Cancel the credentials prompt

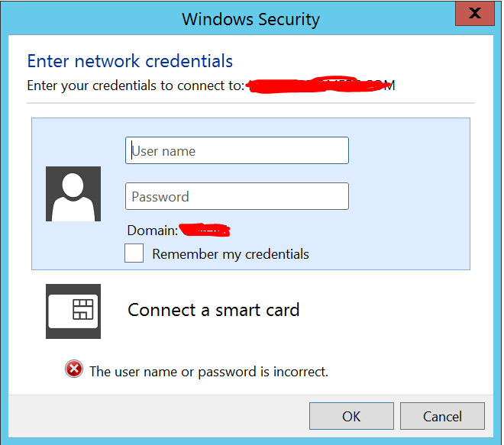click(442, 416)
